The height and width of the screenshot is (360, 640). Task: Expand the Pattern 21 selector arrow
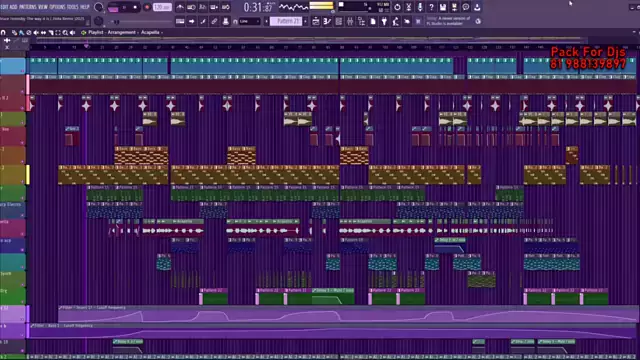pyautogui.click(x=306, y=21)
